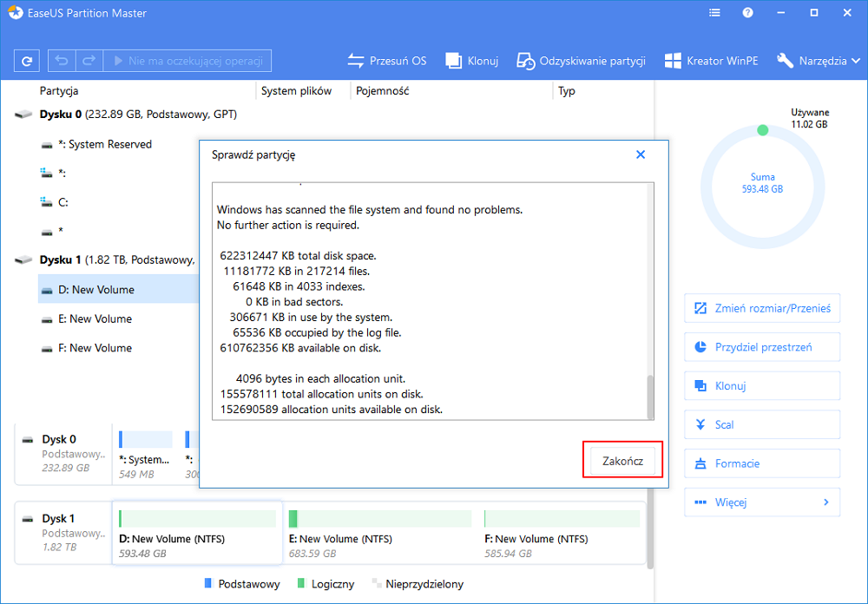Click Zakończ to finish the check
Screen dimensions: 868x604
pos(622,461)
